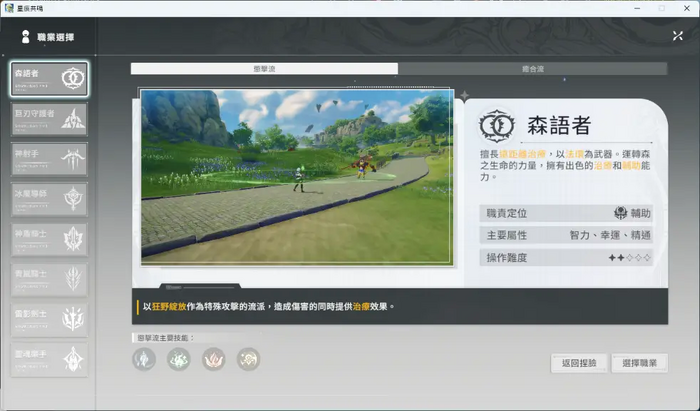Choose the 巨刃守護者 class in sidebar
Screen dimensions: 700x411
49,119
